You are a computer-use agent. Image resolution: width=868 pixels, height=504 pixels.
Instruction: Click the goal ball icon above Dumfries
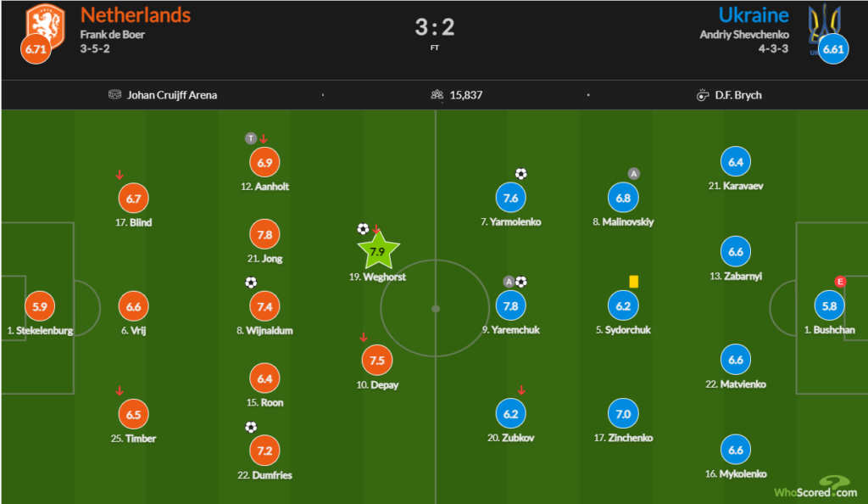pyautogui.click(x=251, y=428)
